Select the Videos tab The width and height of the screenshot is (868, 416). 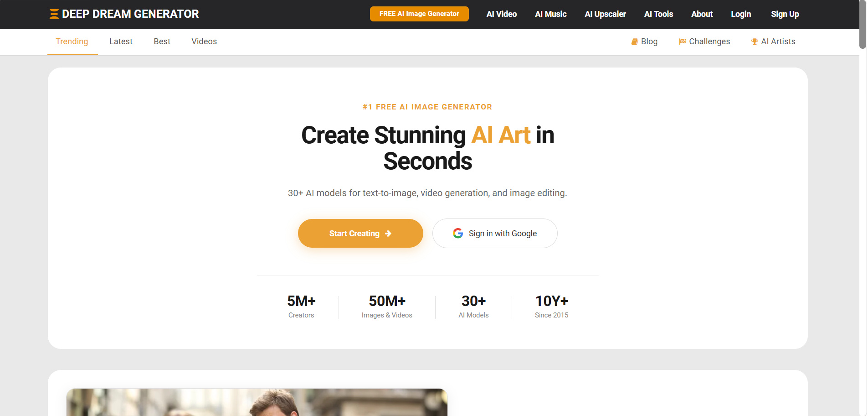pos(204,42)
